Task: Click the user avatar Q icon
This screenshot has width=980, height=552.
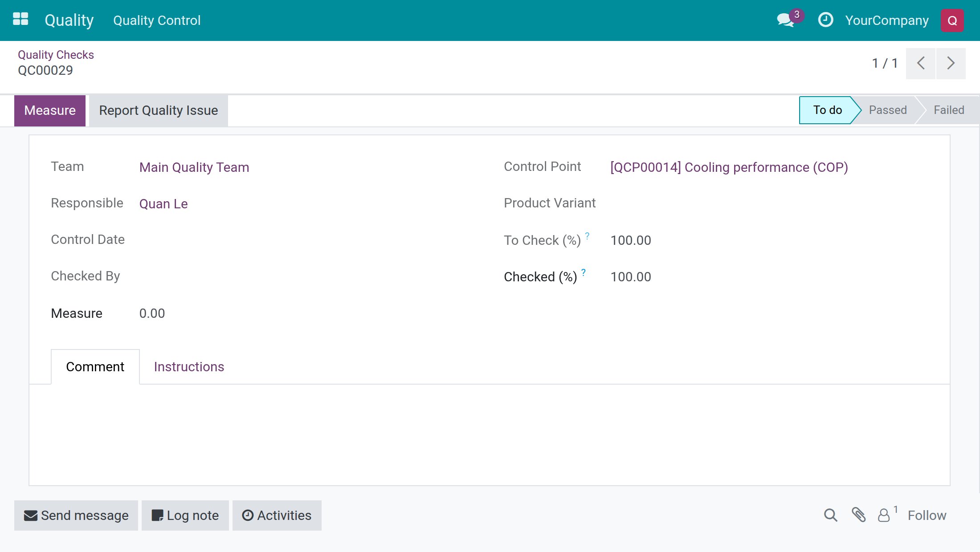Action: coord(952,20)
